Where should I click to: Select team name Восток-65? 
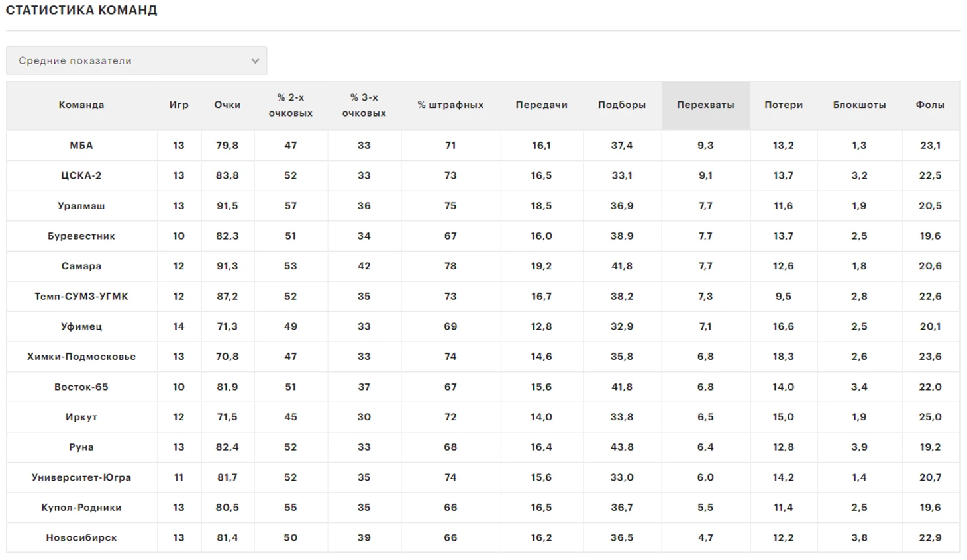[81, 387]
